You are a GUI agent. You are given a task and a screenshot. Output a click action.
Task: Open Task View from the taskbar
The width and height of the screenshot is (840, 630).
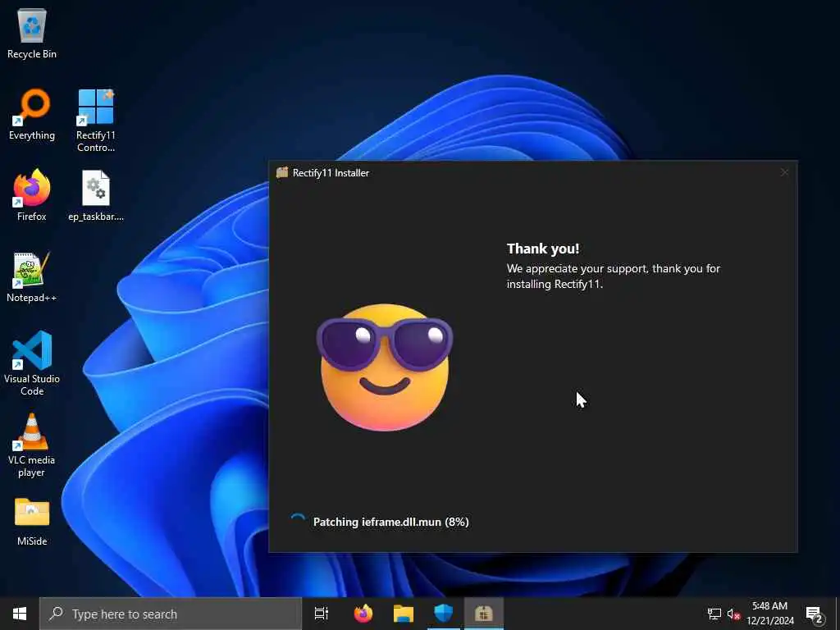click(x=322, y=614)
